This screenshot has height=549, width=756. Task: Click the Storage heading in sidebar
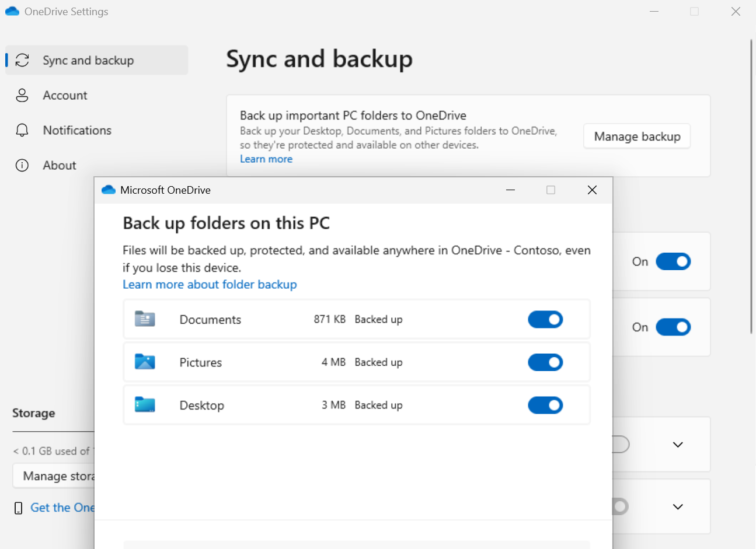click(33, 412)
